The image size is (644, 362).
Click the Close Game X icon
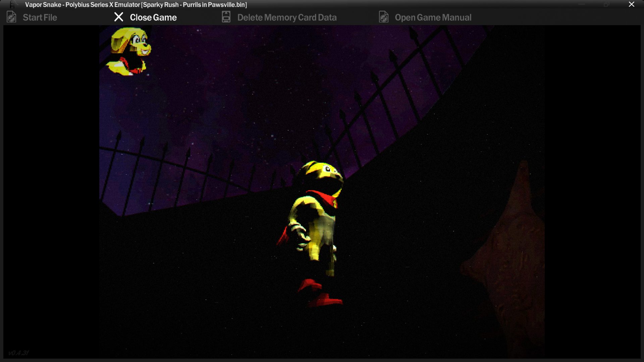tap(119, 17)
